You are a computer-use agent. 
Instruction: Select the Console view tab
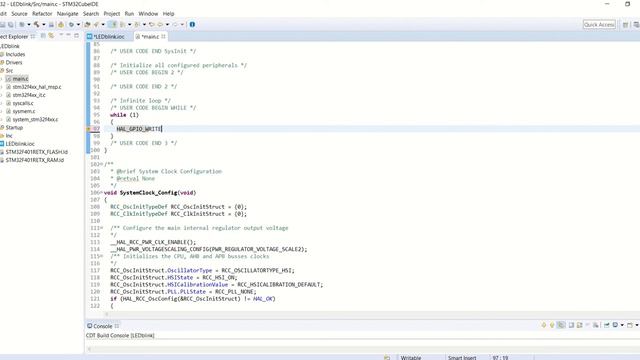pyautogui.click(x=102, y=326)
